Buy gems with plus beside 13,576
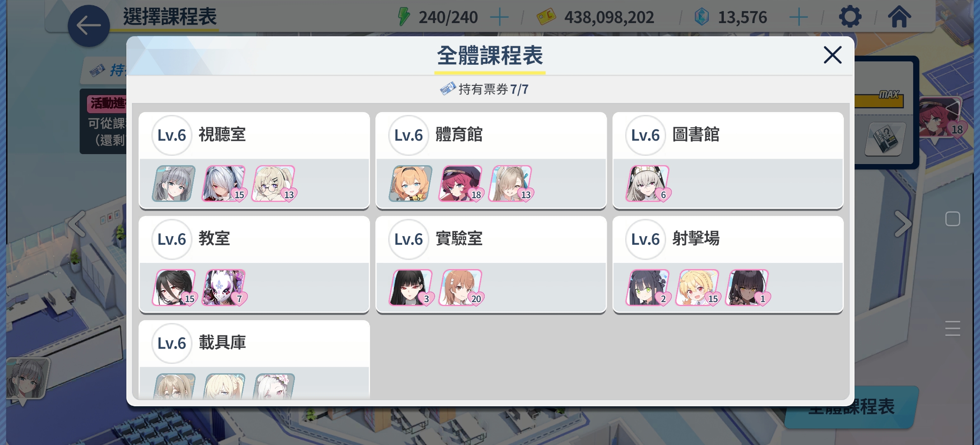 [x=799, y=17]
